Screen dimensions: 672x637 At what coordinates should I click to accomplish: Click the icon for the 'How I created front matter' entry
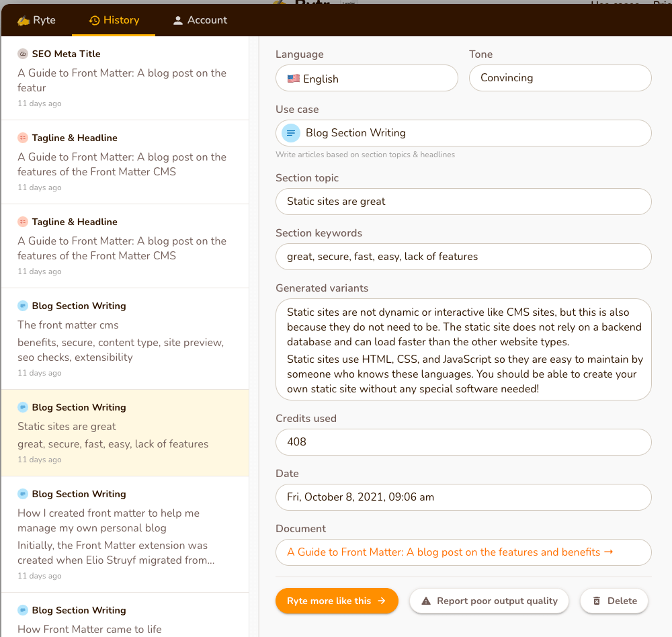(x=23, y=494)
